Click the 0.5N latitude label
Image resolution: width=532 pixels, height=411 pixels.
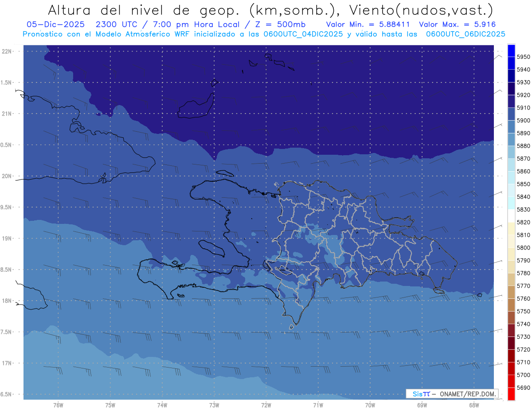[7, 145]
